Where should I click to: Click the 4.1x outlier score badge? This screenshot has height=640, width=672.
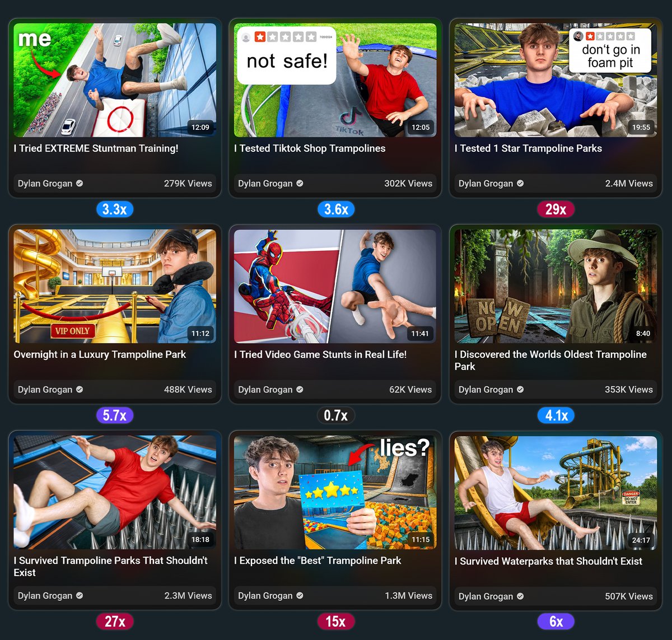(x=556, y=415)
